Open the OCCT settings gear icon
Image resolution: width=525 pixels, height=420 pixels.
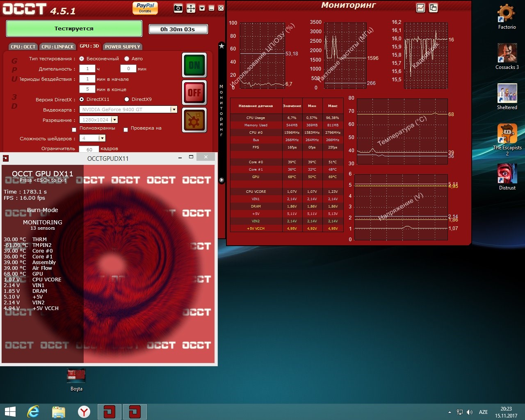click(x=194, y=120)
